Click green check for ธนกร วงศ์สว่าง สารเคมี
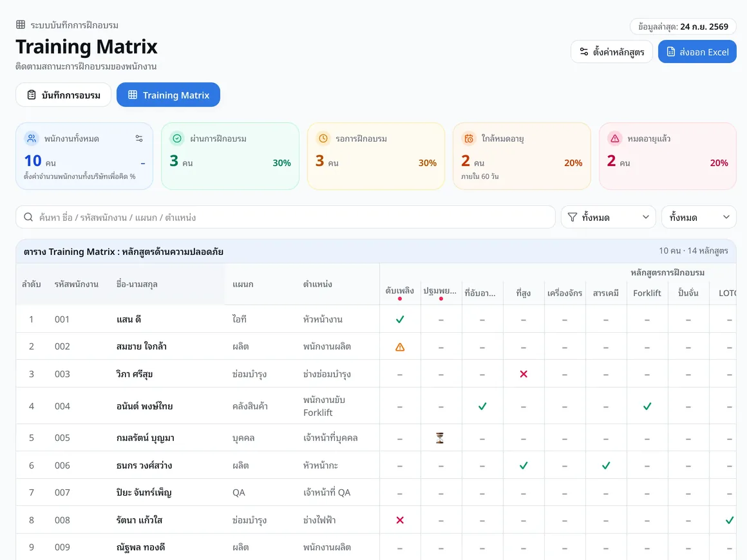The image size is (747, 560). pyautogui.click(x=606, y=466)
